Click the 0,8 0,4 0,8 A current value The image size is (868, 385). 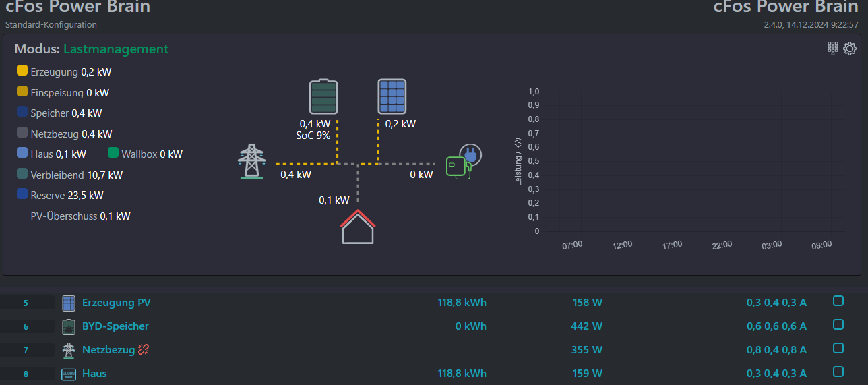click(x=776, y=350)
